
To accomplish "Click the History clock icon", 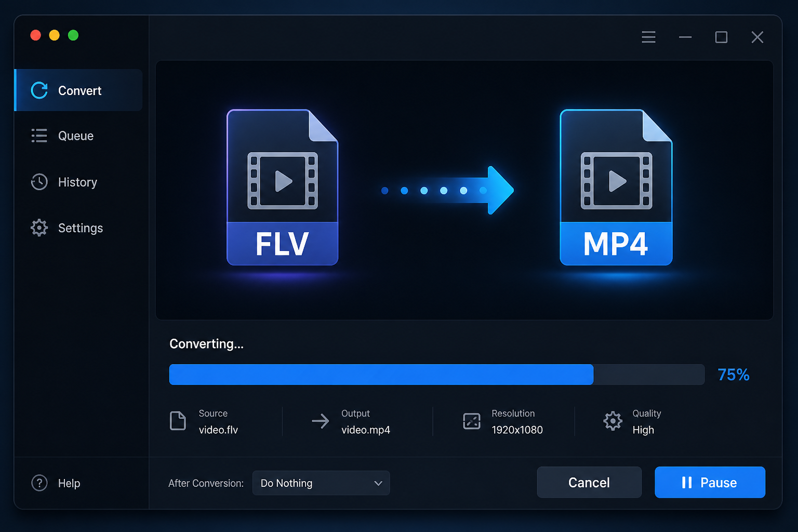I will coord(39,182).
